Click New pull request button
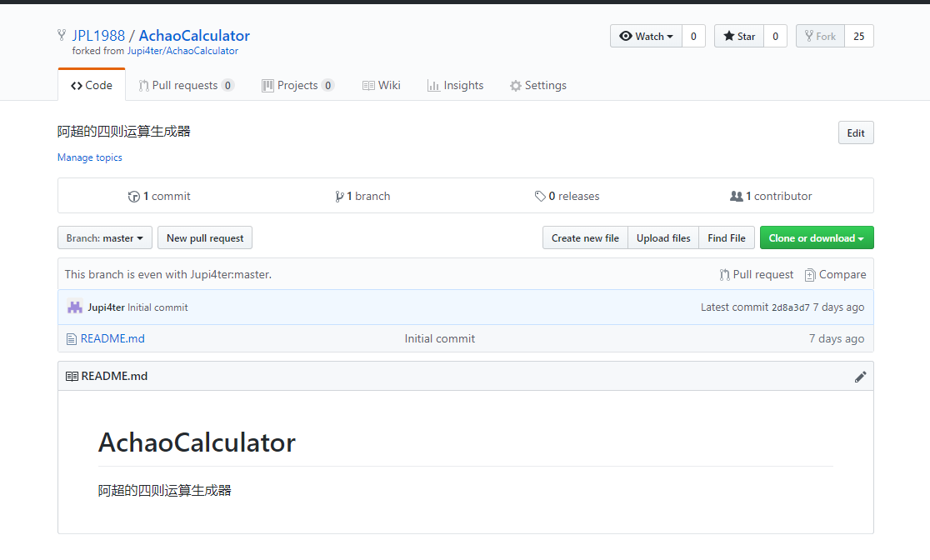Image resolution: width=930 pixels, height=560 pixels. tap(205, 237)
